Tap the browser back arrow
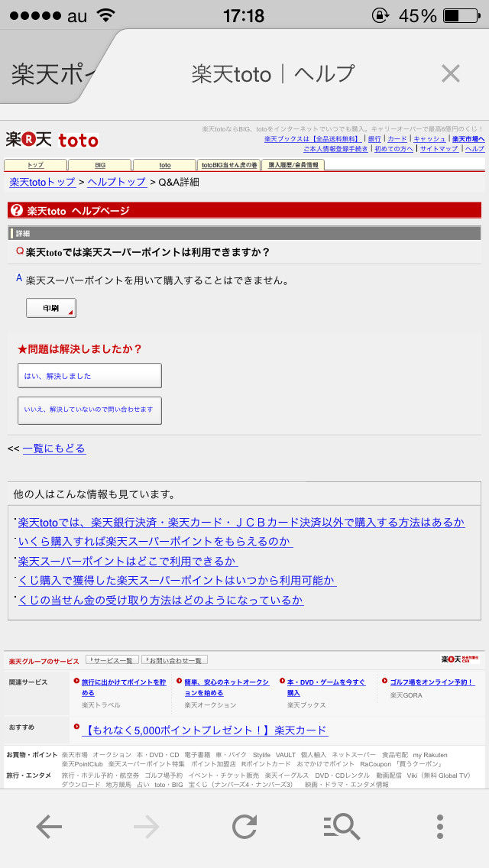Image resolution: width=489 pixels, height=868 pixels. pyautogui.click(x=49, y=828)
